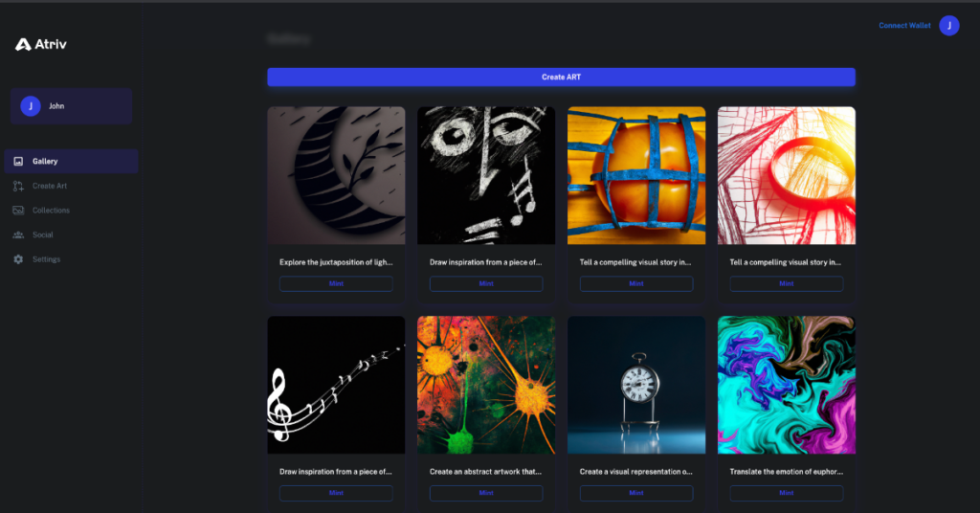980x513 pixels.
Task: Open the Social menu item
Action: pyautogui.click(x=43, y=234)
